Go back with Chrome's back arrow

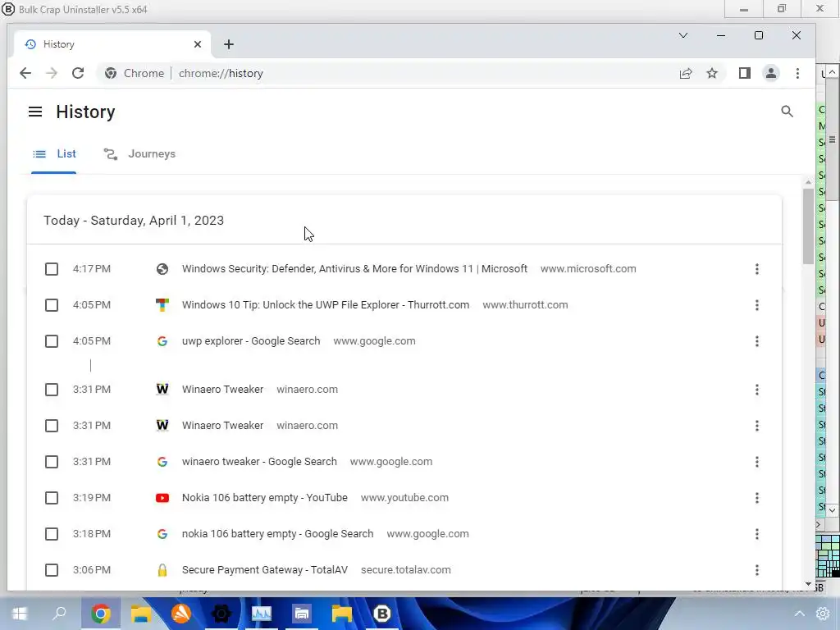click(25, 73)
